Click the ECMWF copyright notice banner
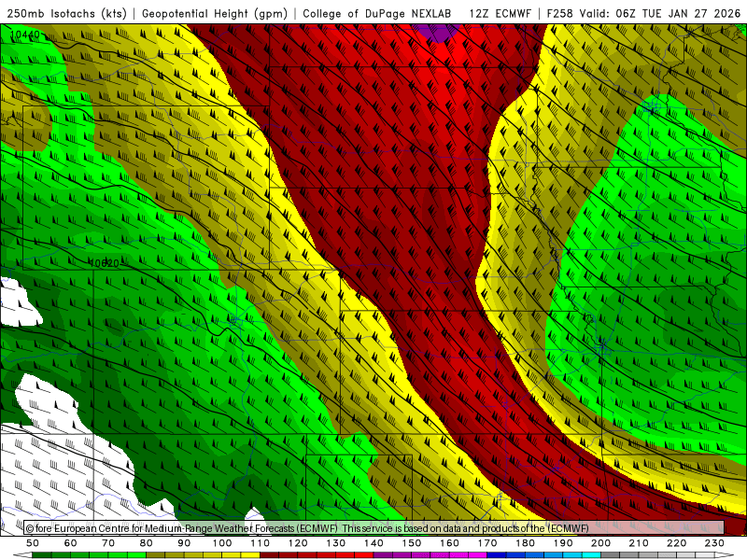Image resolution: width=747 pixels, height=560 pixels. (374, 528)
